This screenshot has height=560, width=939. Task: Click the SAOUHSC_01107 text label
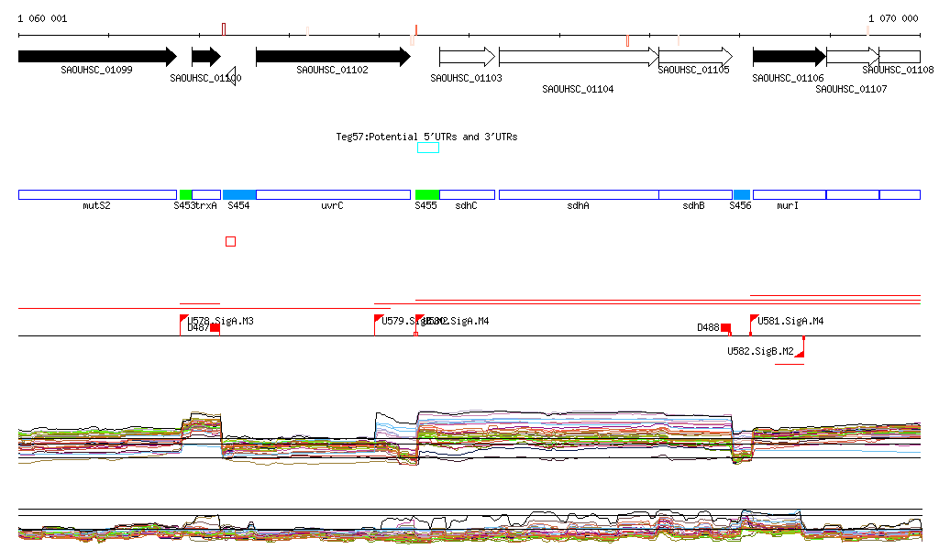click(x=851, y=89)
